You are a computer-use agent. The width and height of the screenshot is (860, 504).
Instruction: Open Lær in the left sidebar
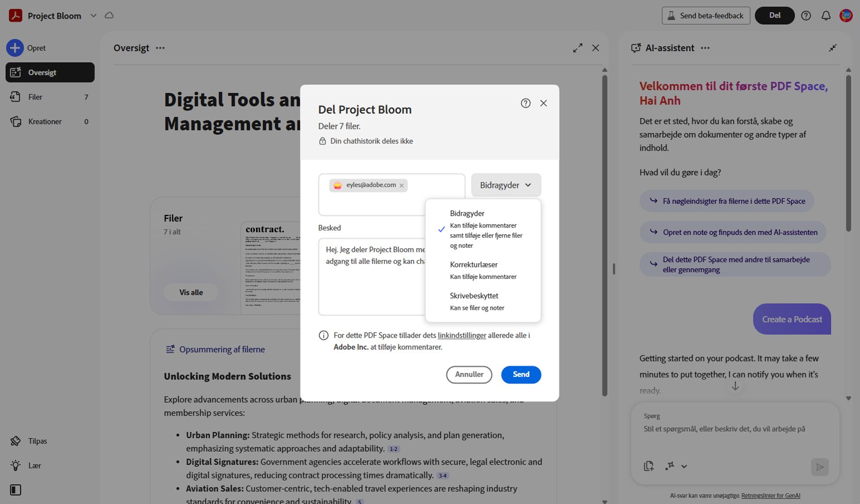[x=26, y=465]
